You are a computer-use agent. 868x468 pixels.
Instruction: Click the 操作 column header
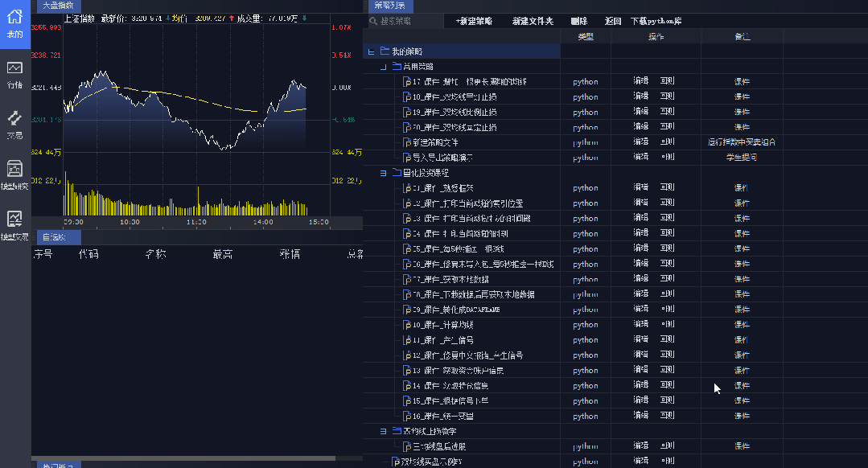(x=656, y=36)
